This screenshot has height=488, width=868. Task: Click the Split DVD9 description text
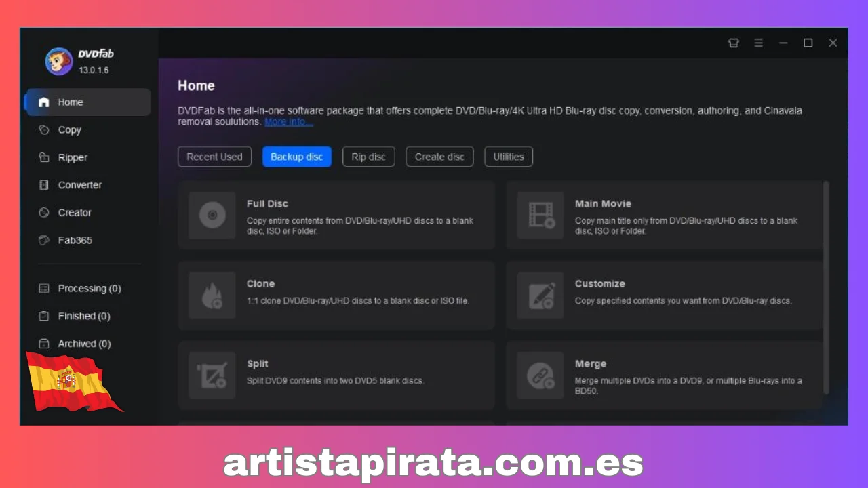[335, 381]
